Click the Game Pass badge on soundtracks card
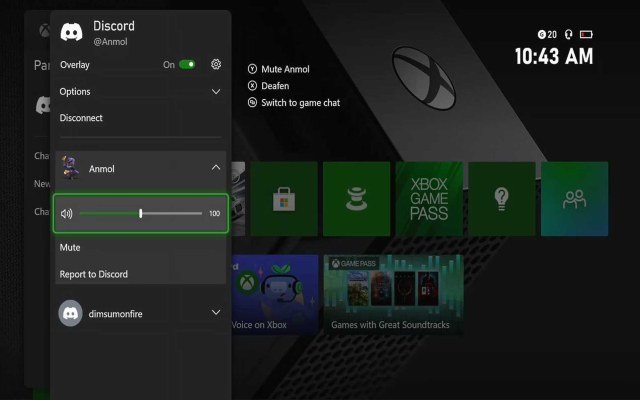 (353, 264)
